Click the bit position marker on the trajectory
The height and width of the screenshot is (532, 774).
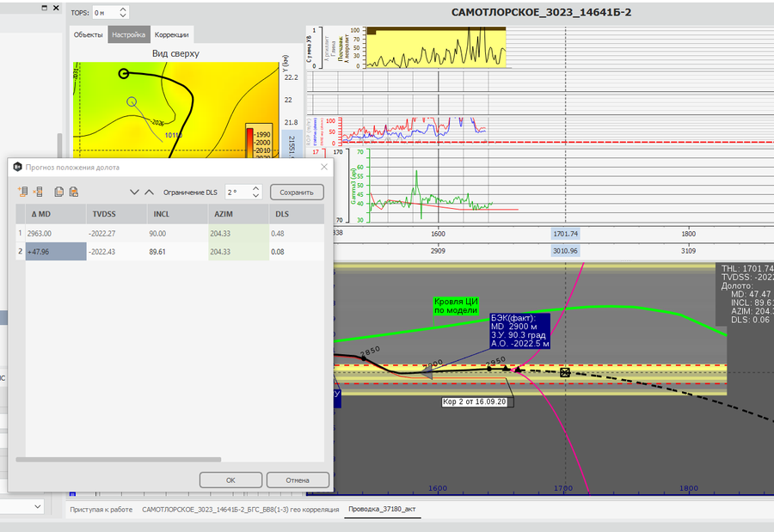[565, 372]
